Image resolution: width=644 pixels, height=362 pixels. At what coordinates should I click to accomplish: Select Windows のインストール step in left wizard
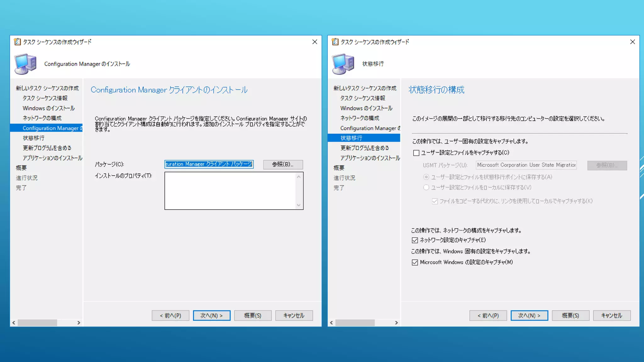48,108
